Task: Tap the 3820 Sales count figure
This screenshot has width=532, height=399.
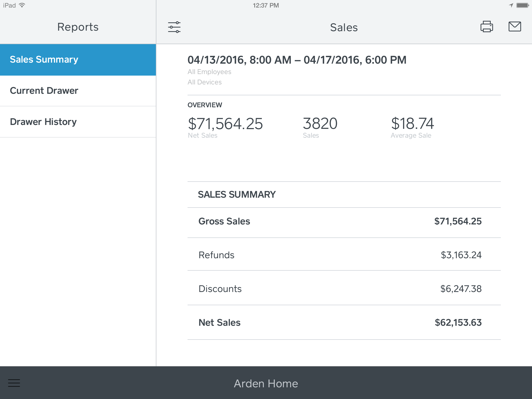Action: (x=320, y=124)
